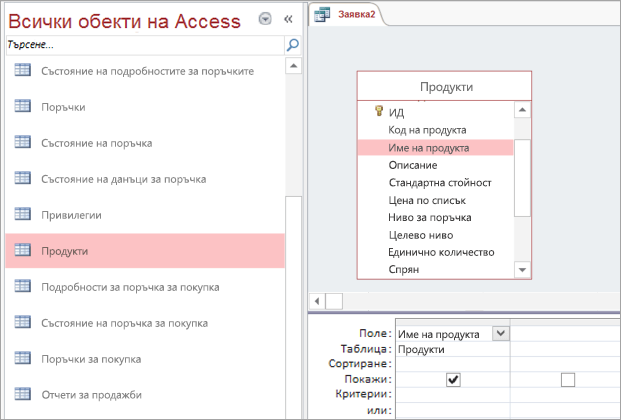The image size is (621, 420).
Task: Collapse the navigation pane with double chevron
Action: coord(288,19)
